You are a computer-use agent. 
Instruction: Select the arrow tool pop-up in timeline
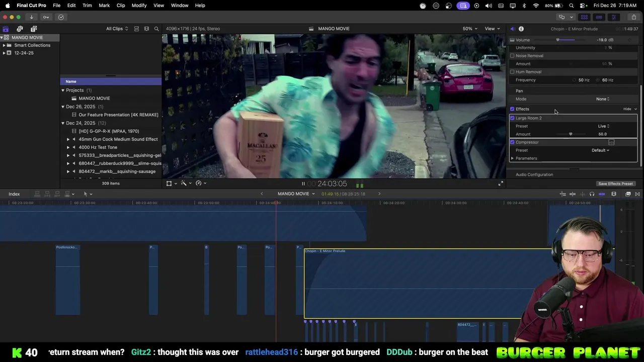[88, 194]
